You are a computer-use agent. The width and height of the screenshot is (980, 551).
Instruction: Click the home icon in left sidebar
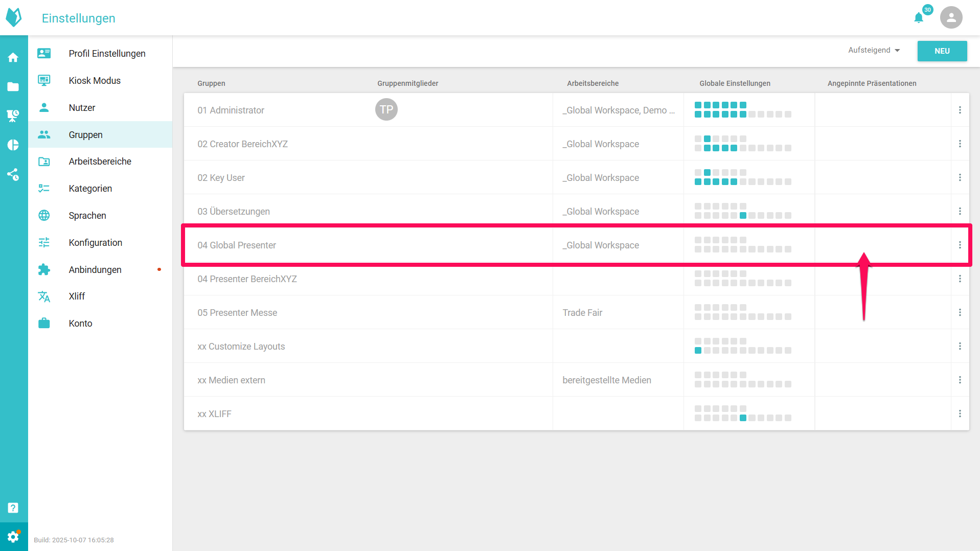13,57
